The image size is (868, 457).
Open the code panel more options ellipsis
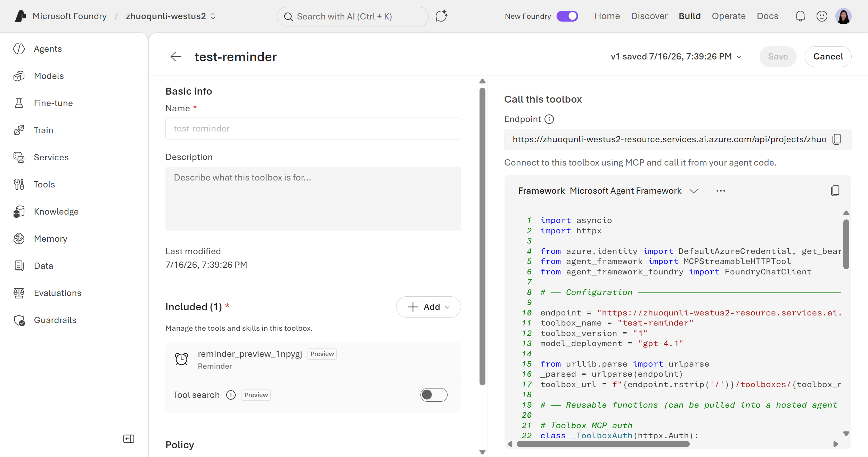coord(721,191)
